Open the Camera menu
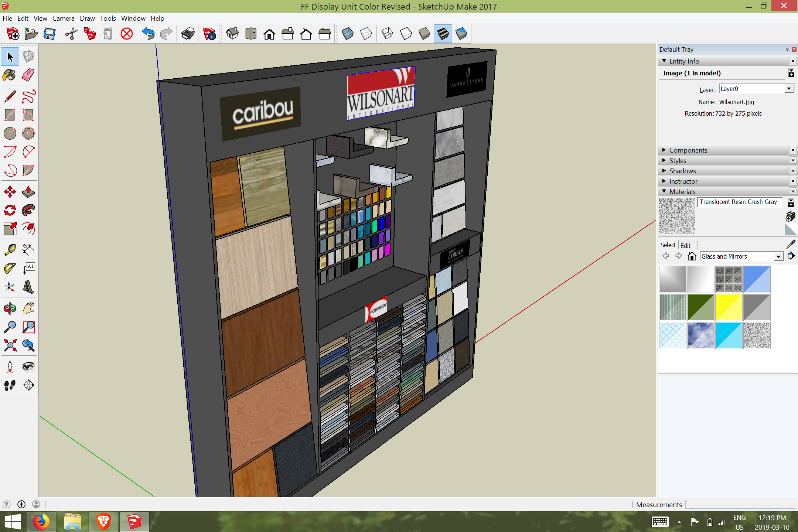This screenshot has width=798, height=532. (x=63, y=18)
